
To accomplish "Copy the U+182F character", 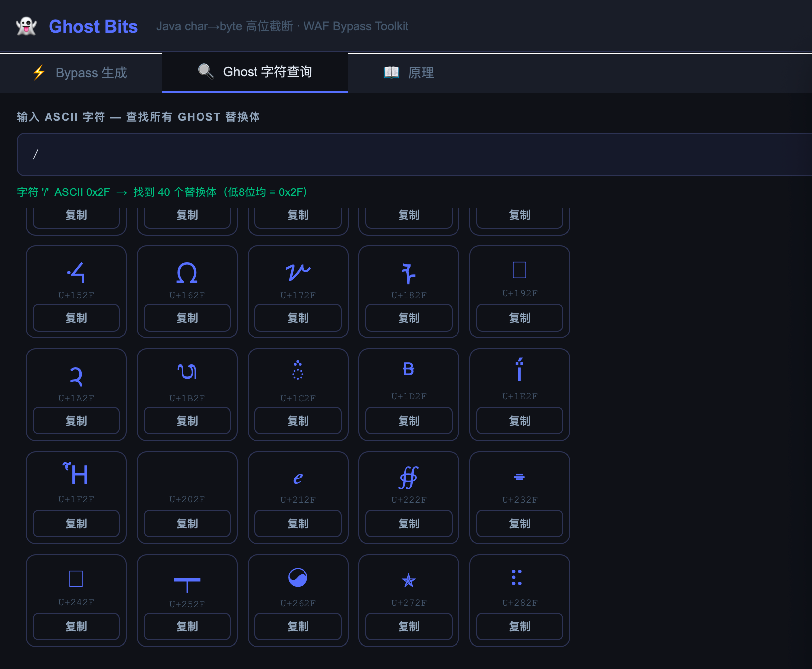I will pyautogui.click(x=409, y=318).
